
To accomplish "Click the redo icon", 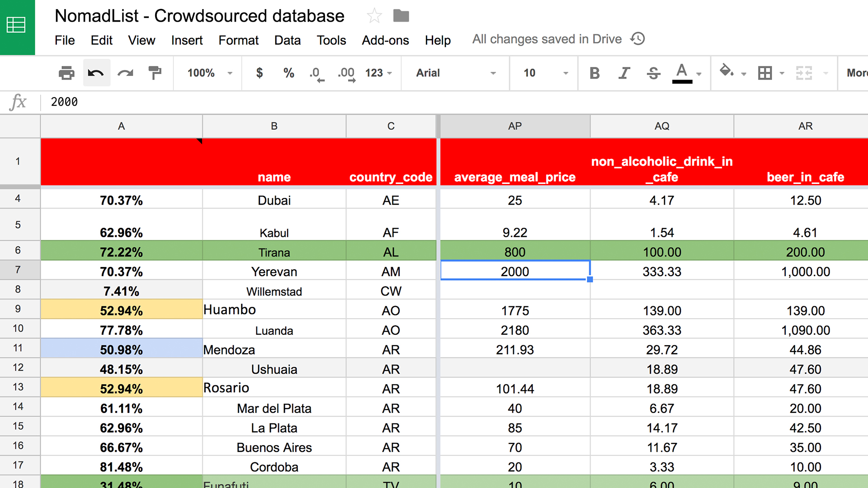I will pyautogui.click(x=126, y=73).
